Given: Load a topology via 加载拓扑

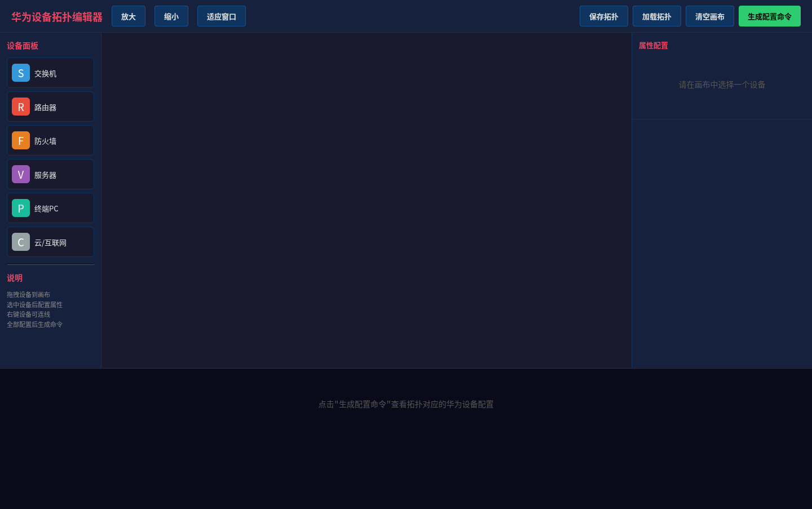Looking at the screenshot, I should pyautogui.click(x=657, y=16).
